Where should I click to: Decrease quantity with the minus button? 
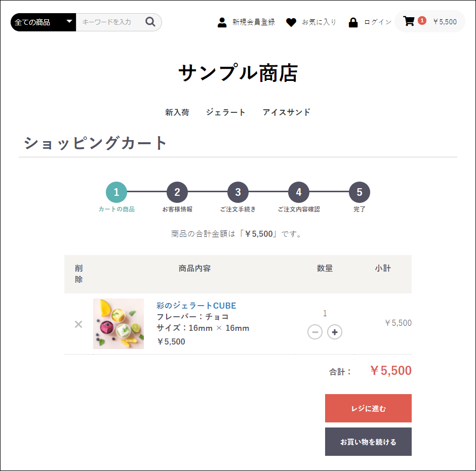point(315,332)
